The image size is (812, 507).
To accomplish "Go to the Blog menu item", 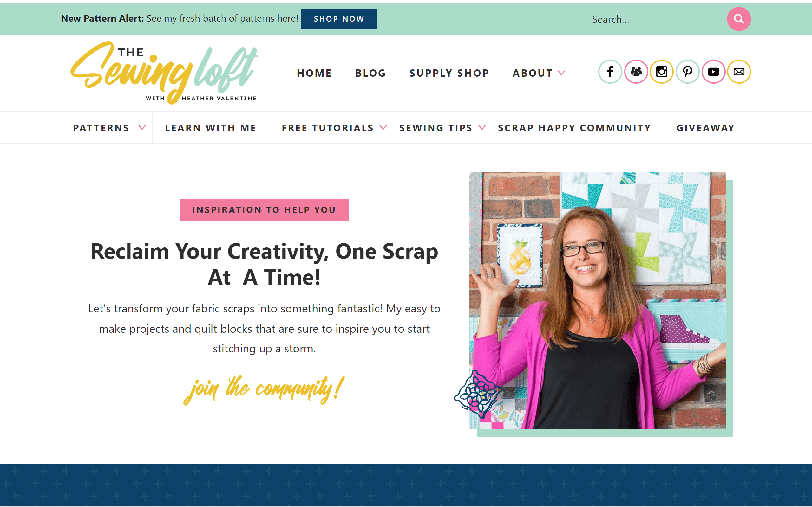I will (x=370, y=73).
